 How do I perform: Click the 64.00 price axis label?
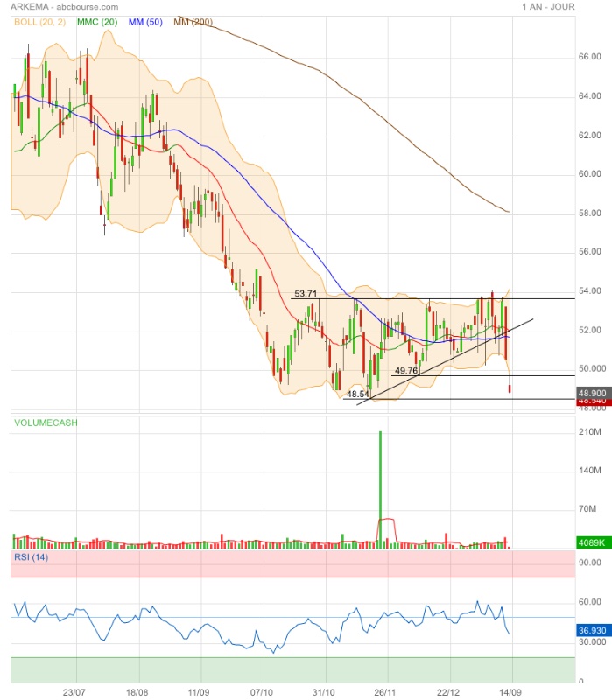coord(589,96)
